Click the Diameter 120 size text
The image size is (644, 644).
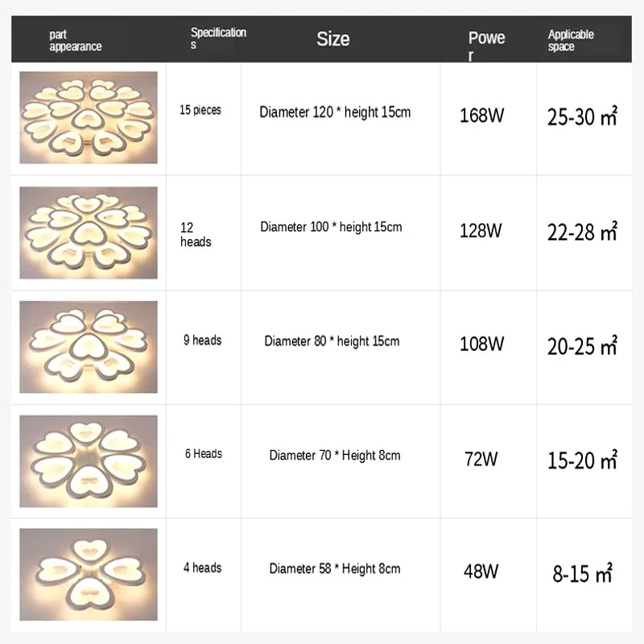click(335, 112)
